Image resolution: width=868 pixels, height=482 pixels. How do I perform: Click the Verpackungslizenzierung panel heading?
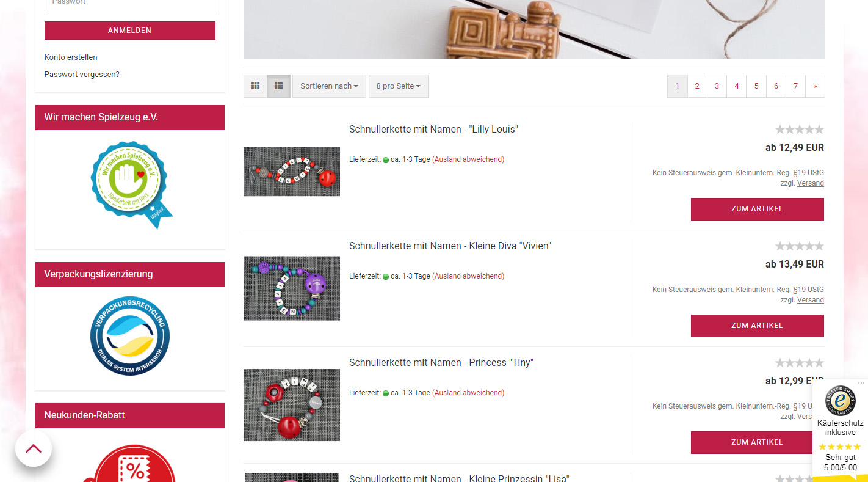130,274
